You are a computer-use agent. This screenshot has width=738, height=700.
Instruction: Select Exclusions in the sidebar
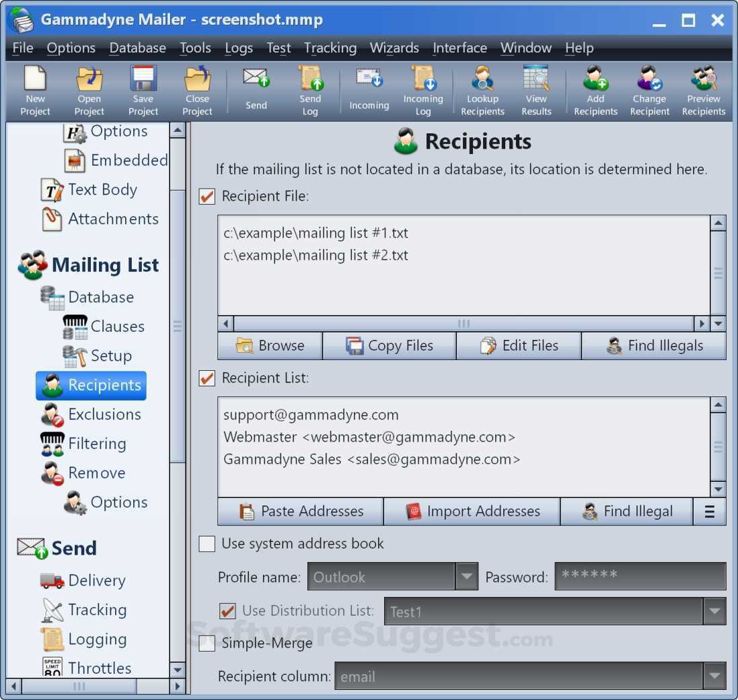pos(91,414)
